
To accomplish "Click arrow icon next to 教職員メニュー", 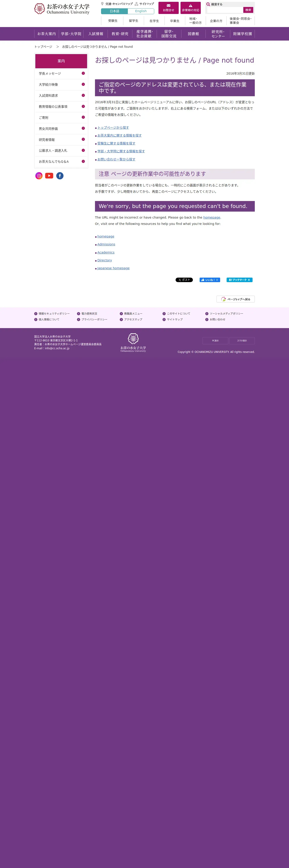I will click(x=121, y=314).
